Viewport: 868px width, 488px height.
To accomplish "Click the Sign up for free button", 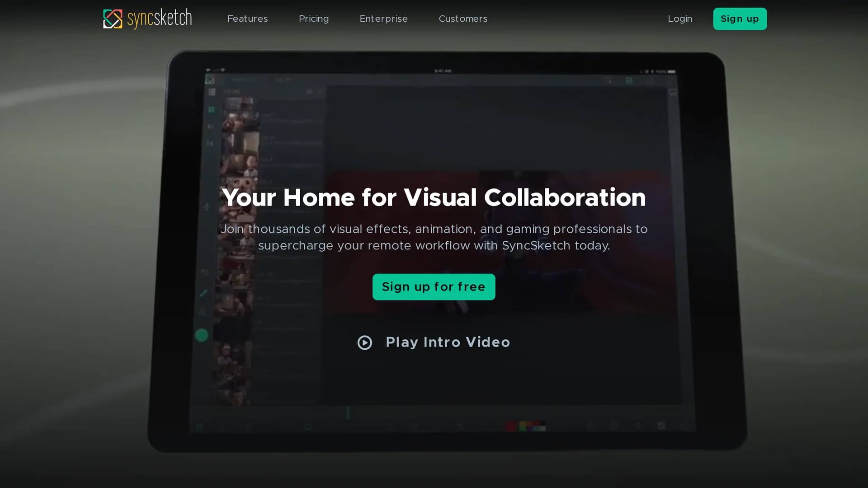I will tap(434, 287).
